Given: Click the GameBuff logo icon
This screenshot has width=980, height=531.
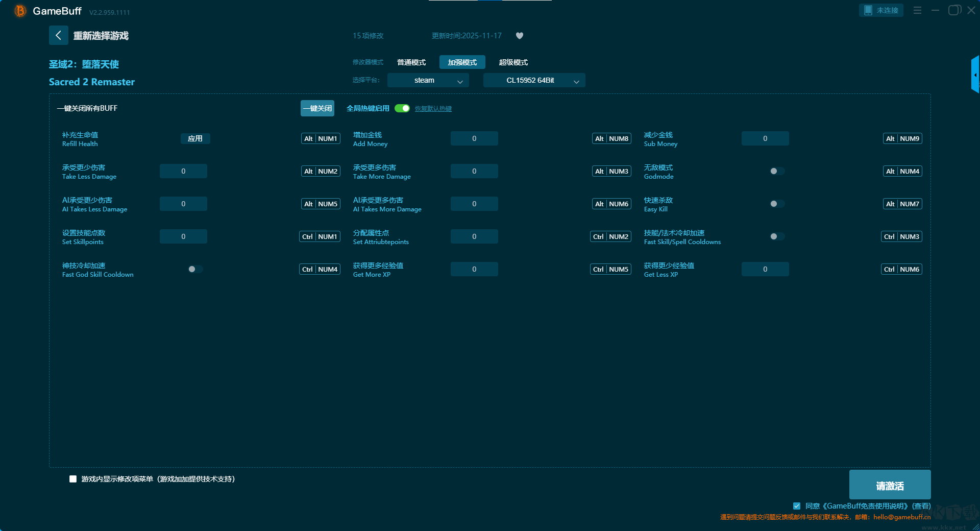Looking at the screenshot, I should point(20,11).
